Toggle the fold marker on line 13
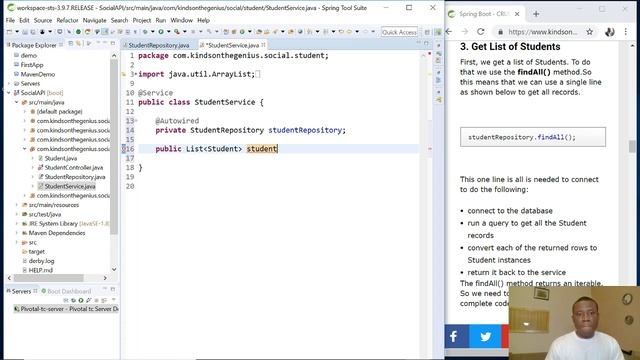Screen dimensions: 640x360 tap(136, 121)
